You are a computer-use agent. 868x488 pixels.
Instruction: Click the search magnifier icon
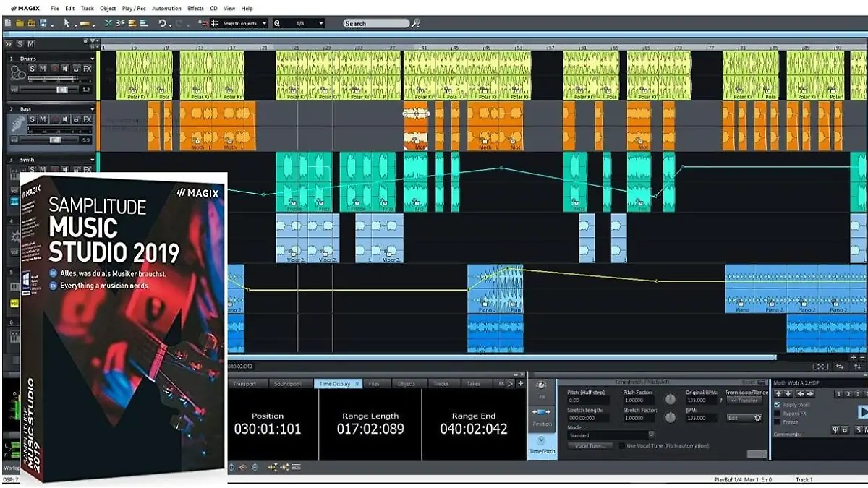coord(416,23)
